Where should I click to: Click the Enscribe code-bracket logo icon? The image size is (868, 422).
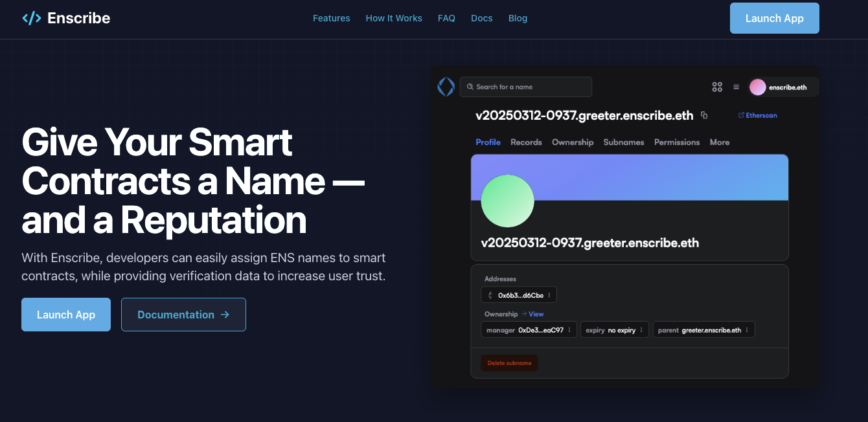point(32,18)
